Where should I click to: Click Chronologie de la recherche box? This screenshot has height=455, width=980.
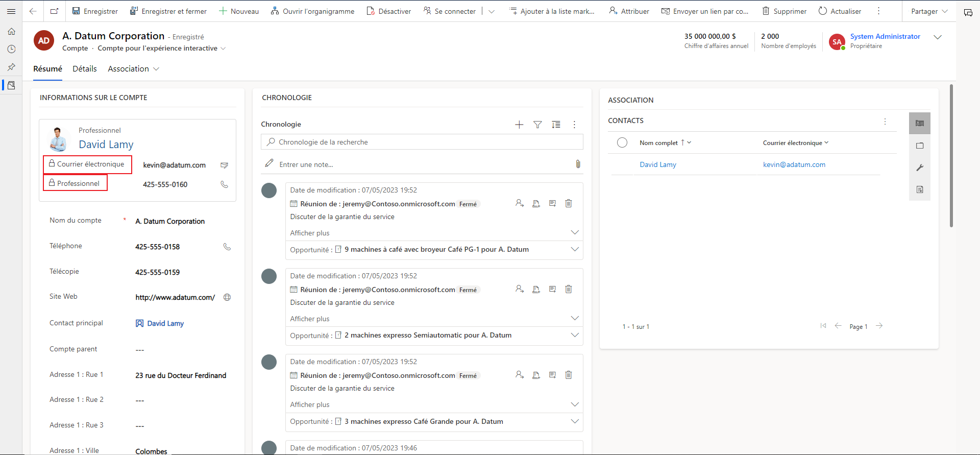coord(422,142)
